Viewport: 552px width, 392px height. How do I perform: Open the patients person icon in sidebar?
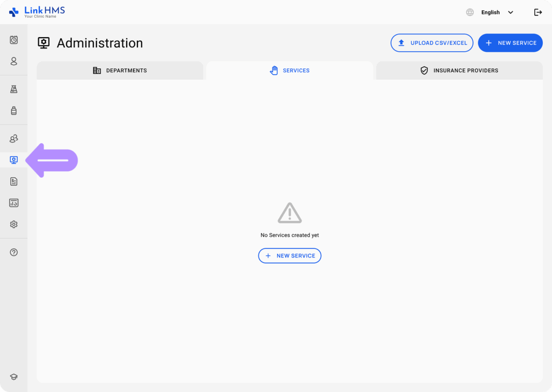click(x=13, y=61)
